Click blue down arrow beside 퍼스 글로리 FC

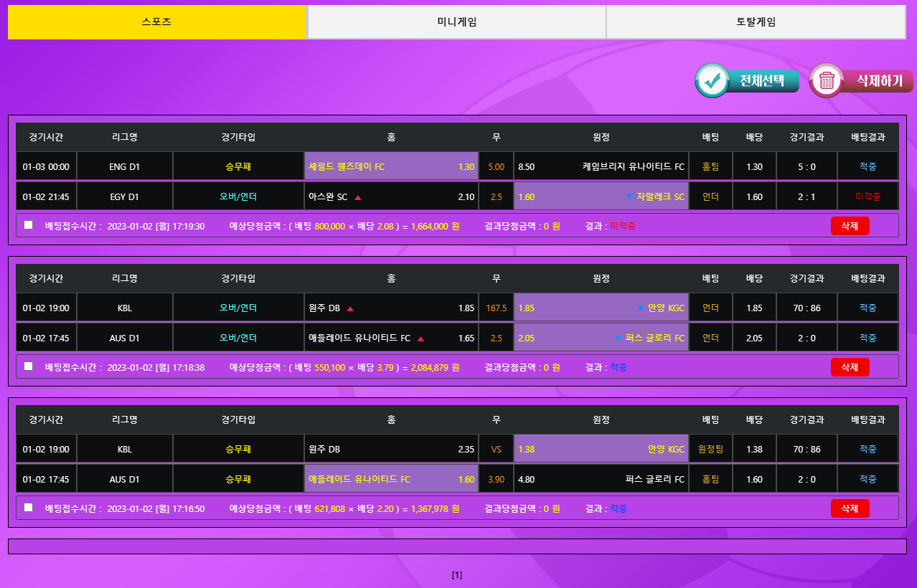pyautogui.click(x=618, y=338)
